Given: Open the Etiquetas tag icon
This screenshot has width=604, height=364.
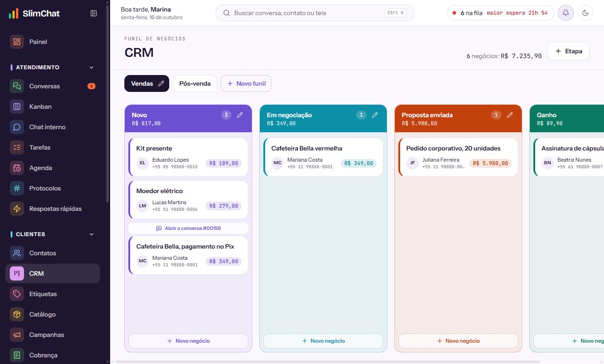Looking at the screenshot, I should pos(17,294).
